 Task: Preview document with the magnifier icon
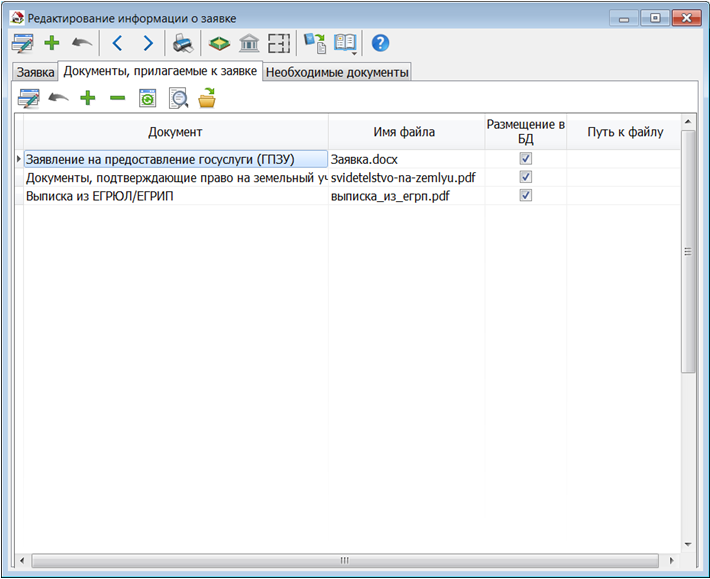coord(178,98)
